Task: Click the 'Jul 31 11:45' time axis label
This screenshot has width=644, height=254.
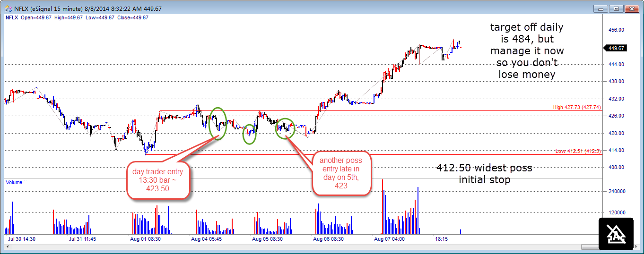Action: pyautogui.click(x=83, y=239)
